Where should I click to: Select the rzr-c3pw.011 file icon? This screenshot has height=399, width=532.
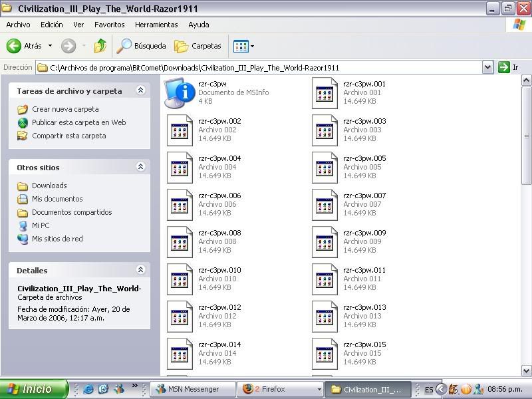coord(325,279)
